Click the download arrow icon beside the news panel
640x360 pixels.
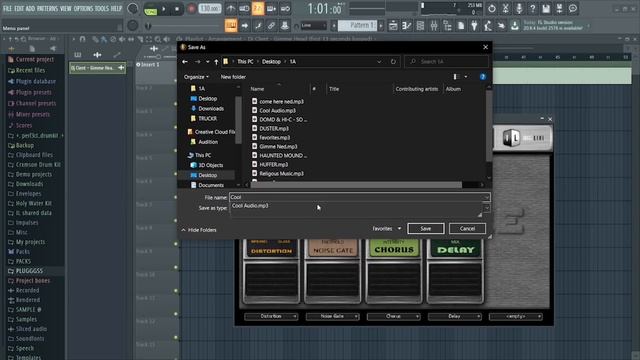click(x=515, y=26)
